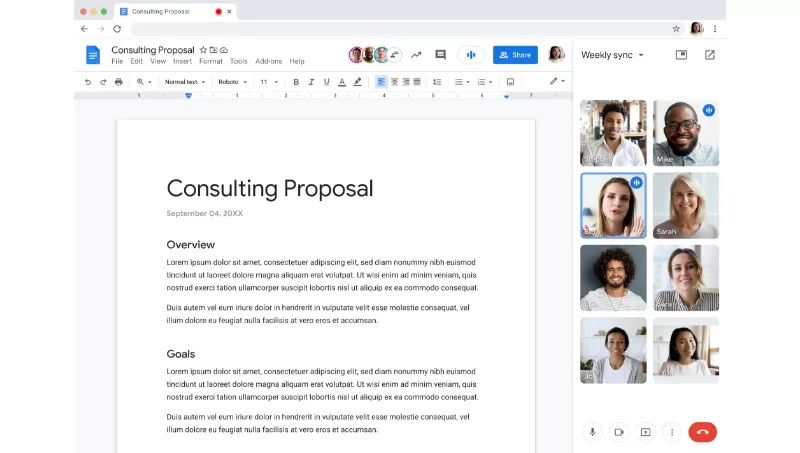The height and width of the screenshot is (453, 800).
Task: Open the Insert menu
Action: pyautogui.click(x=182, y=62)
